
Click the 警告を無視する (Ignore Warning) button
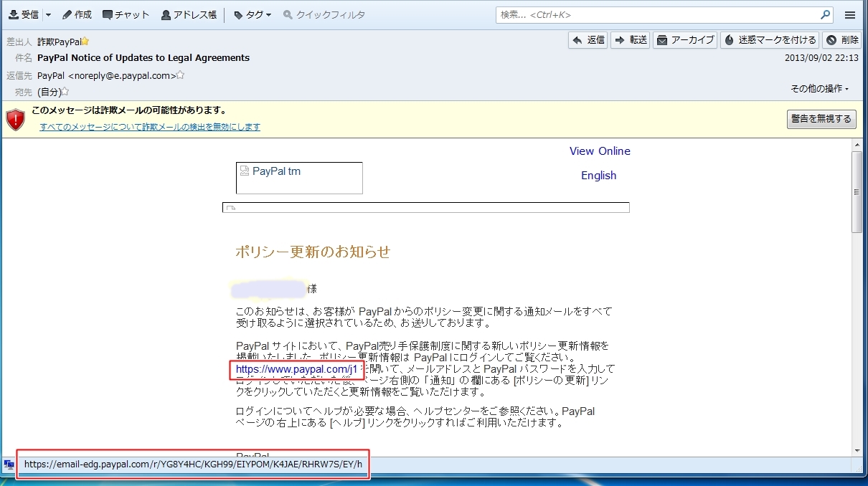click(821, 119)
